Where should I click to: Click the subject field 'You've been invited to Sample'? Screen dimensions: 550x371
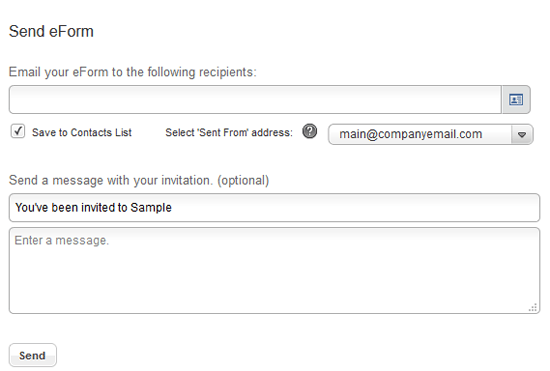click(274, 208)
